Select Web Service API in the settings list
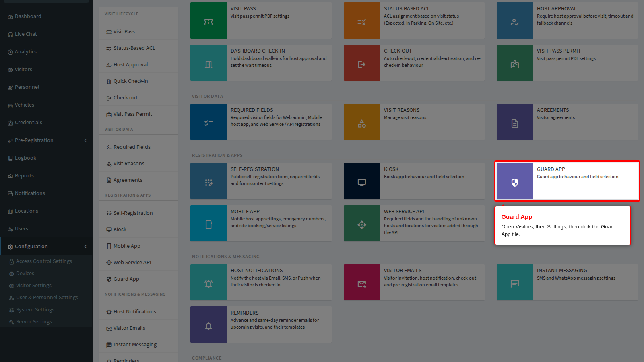The height and width of the screenshot is (362, 644). coord(138,263)
